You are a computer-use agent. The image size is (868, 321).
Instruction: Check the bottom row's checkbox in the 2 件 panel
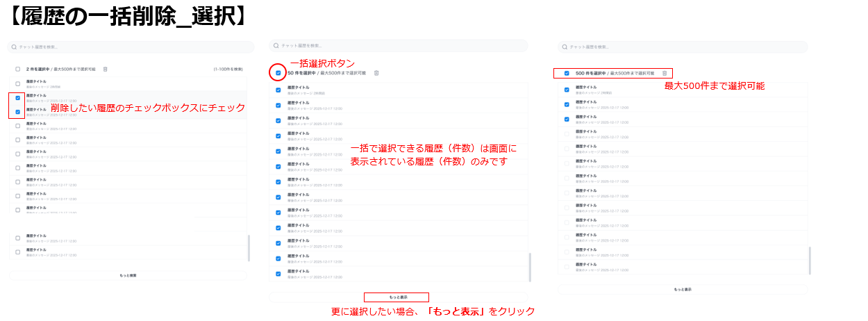pos(18,252)
